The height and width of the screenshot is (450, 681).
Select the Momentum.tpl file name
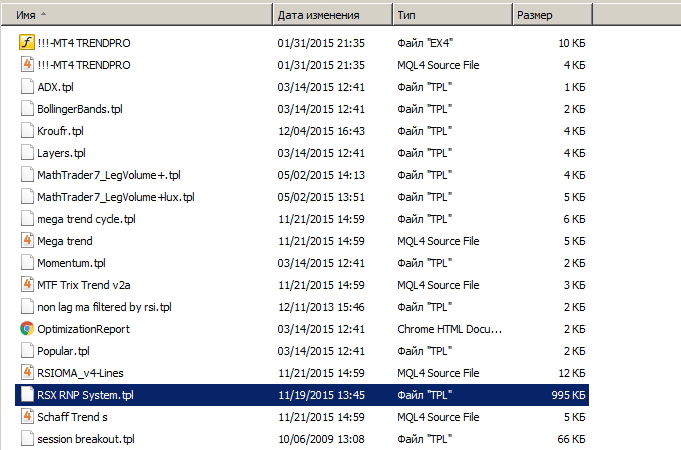71,263
